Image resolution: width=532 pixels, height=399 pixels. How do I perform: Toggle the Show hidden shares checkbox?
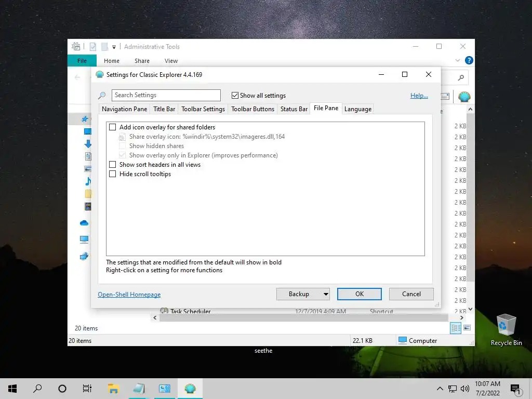[x=122, y=146]
